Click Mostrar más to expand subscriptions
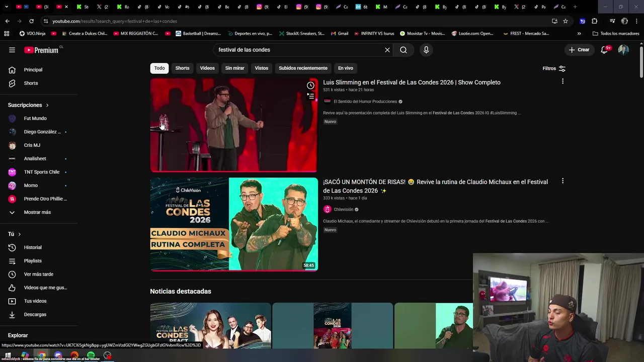The width and height of the screenshot is (644, 362). [38, 212]
